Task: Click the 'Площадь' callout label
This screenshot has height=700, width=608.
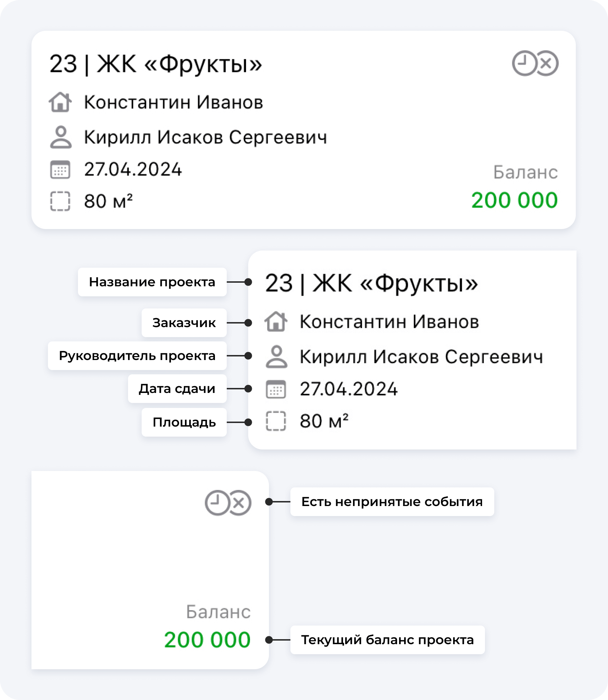Action: (184, 422)
